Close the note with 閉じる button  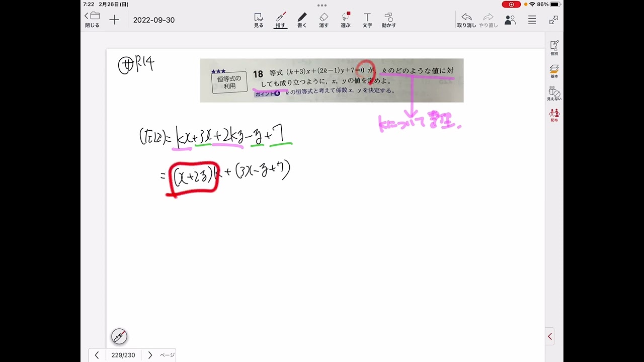(x=92, y=20)
